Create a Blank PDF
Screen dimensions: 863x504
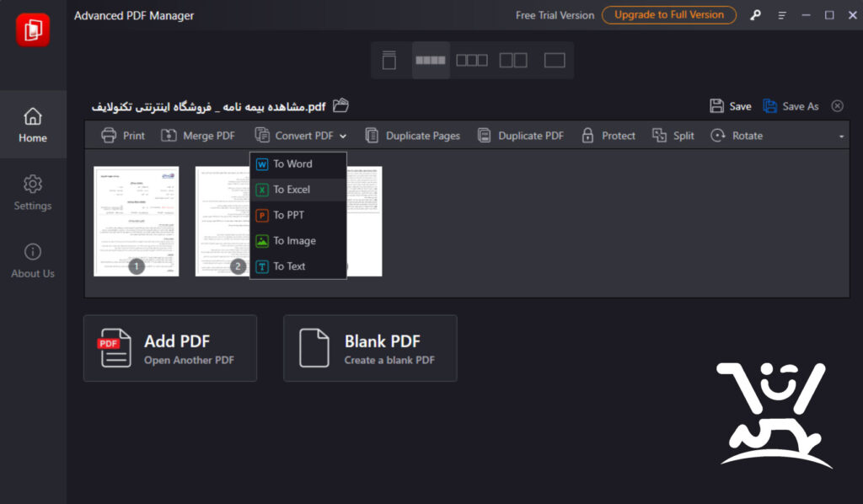(x=371, y=348)
